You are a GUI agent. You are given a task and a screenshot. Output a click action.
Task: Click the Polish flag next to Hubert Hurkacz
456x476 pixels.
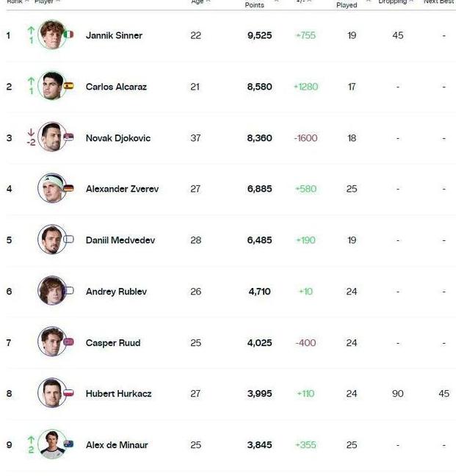[x=69, y=393]
